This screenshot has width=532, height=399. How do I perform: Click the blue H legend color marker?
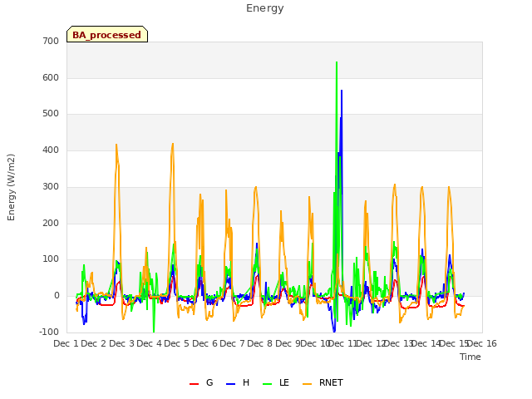coord(230,384)
